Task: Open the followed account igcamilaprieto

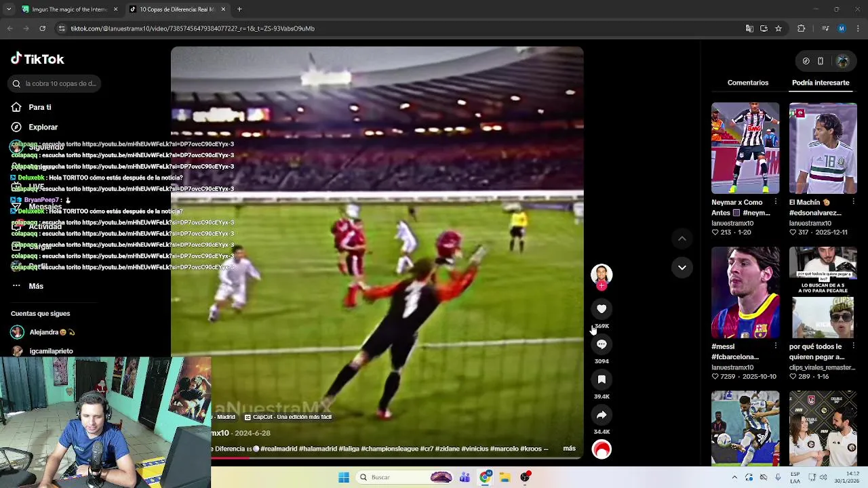Action: 42,351
